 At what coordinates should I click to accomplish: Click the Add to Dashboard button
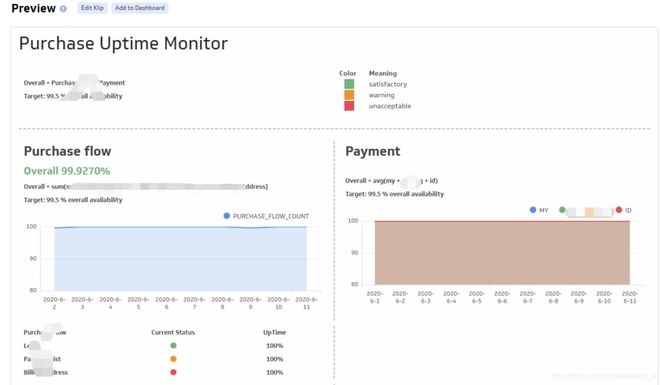pyautogui.click(x=140, y=8)
